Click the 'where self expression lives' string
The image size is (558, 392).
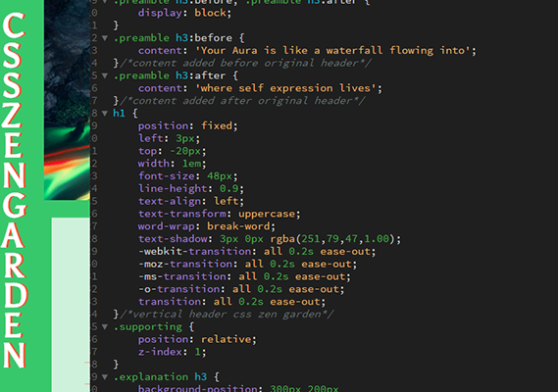(285, 88)
